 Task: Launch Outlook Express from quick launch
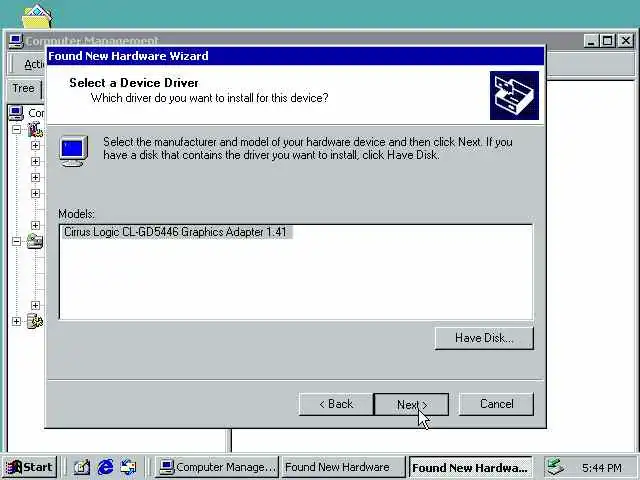pos(128,467)
